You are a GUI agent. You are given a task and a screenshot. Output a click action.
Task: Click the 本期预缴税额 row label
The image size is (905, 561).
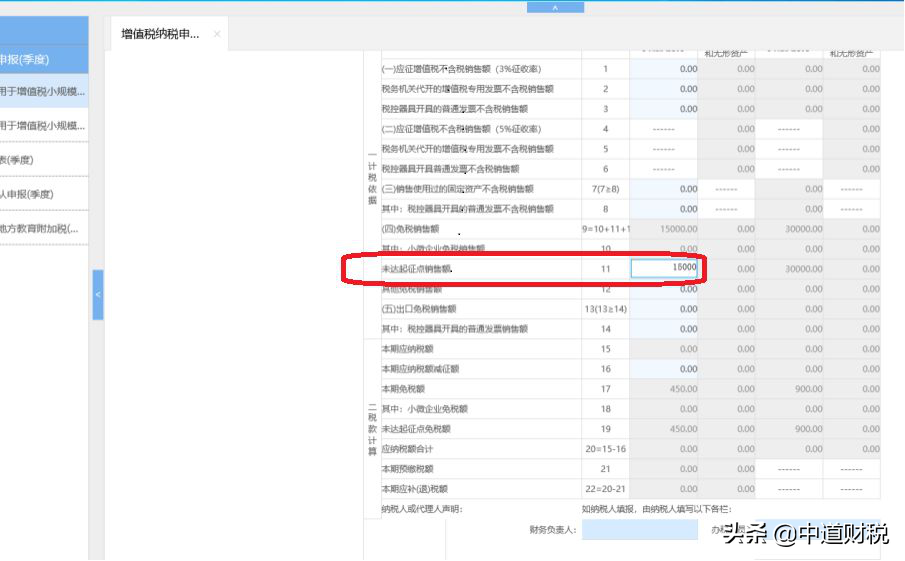(407, 469)
